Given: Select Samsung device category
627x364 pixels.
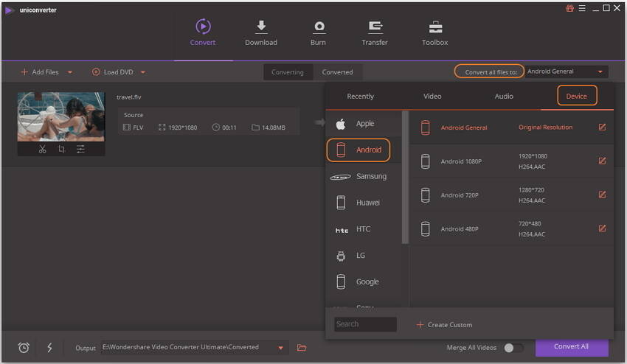Looking at the screenshot, I should click(364, 176).
